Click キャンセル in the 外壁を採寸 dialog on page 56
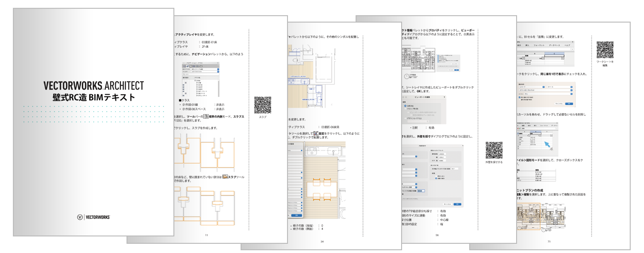The image size is (644, 253). pyautogui.click(x=447, y=203)
